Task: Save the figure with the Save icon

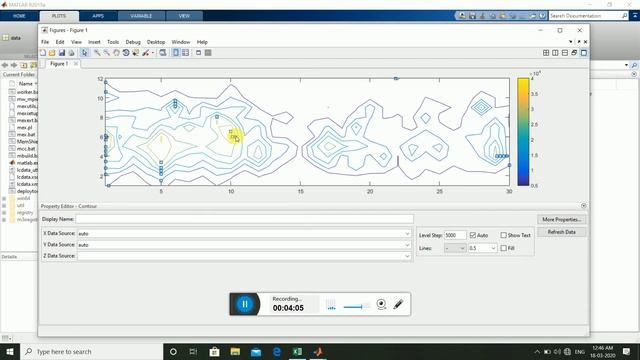Action: tap(62, 53)
